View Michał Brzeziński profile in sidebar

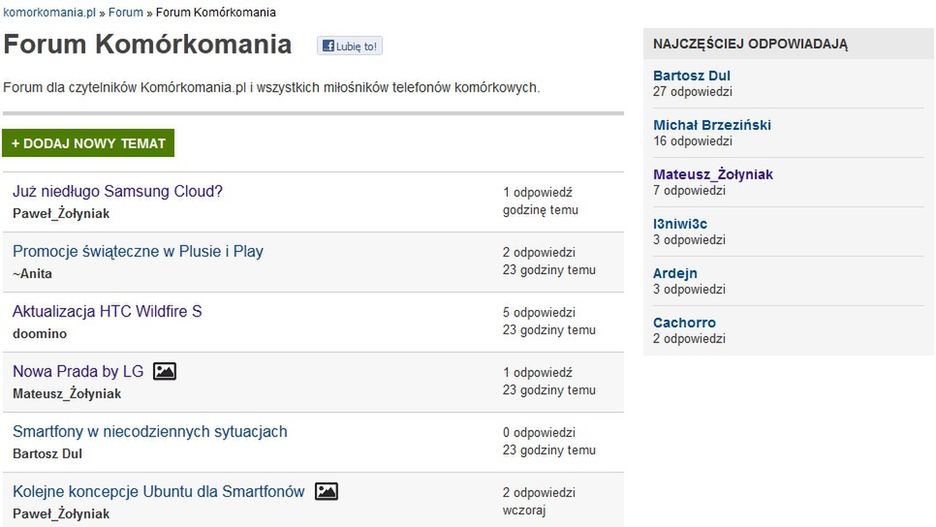711,125
